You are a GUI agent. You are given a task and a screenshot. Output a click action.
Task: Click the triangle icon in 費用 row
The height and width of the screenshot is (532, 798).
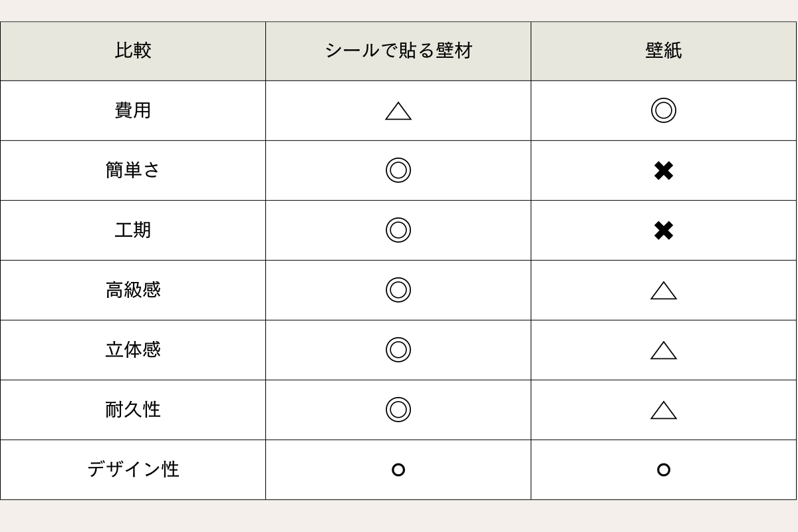398,111
